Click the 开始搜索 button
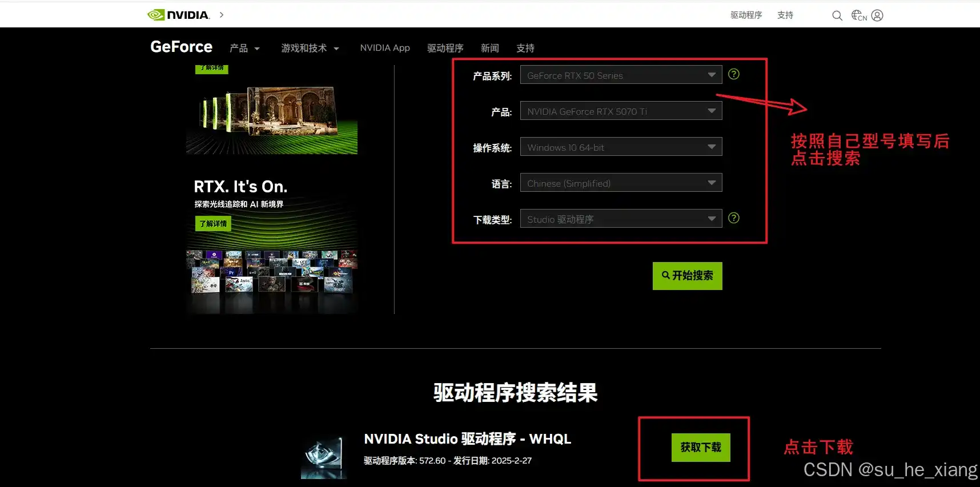 (688, 276)
